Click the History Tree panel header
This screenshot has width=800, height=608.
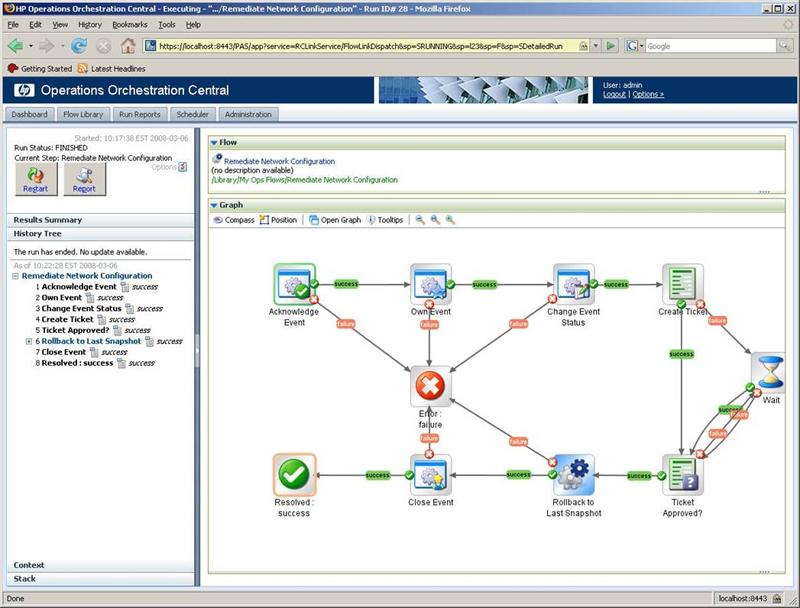pyautogui.click(x=101, y=234)
